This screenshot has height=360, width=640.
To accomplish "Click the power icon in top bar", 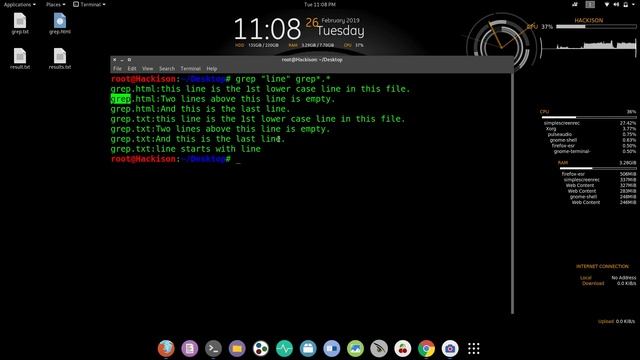I will click(x=626, y=4).
